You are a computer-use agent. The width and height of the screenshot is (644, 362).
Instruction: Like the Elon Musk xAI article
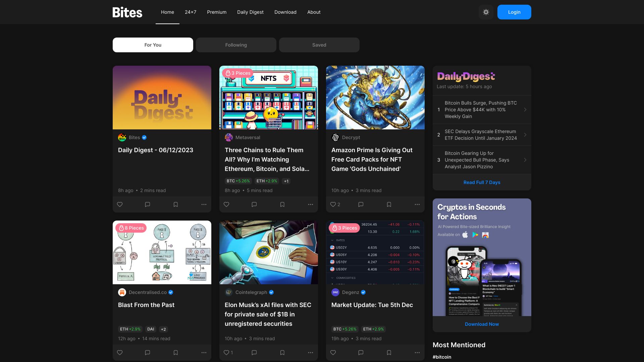point(227,353)
